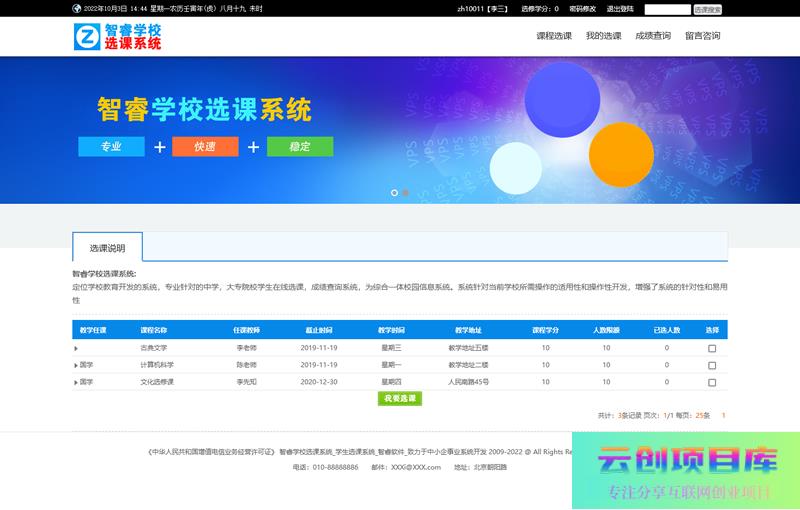
Task: Tick the 文化选修课 selection checkbox
Action: [x=712, y=382]
